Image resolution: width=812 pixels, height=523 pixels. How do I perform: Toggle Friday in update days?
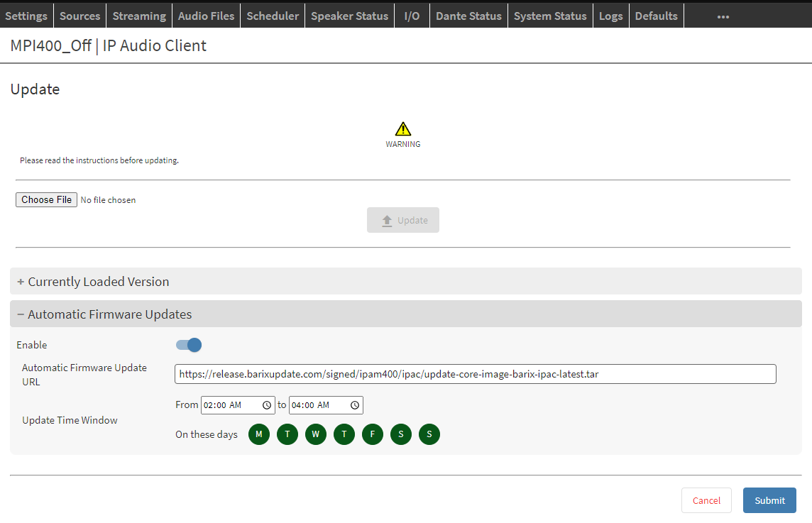[x=373, y=434]
